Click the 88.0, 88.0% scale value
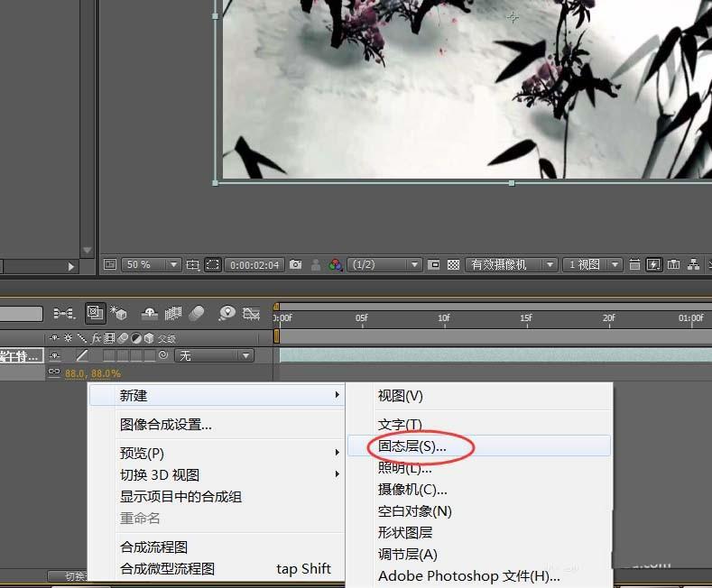Image resolution: width=712 pixels, height=588 pixels. pos(93,374)
